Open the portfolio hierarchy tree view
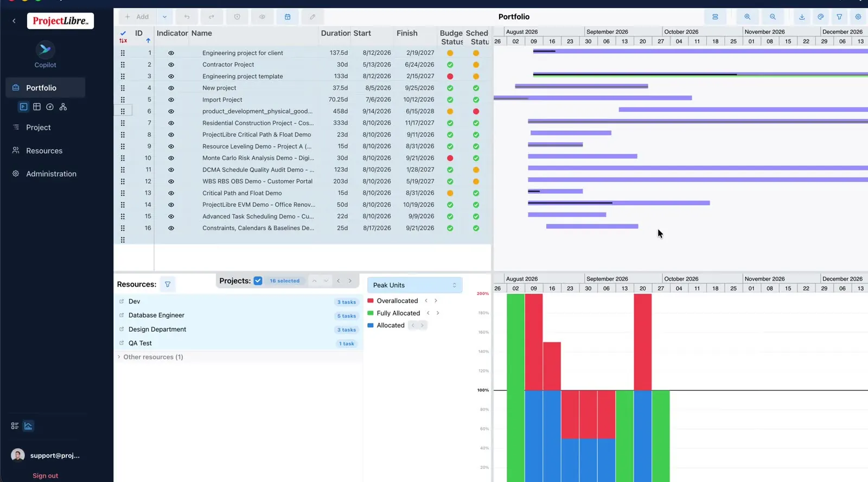868x482 pixels. pyautogui.click(x=63, y=107)
